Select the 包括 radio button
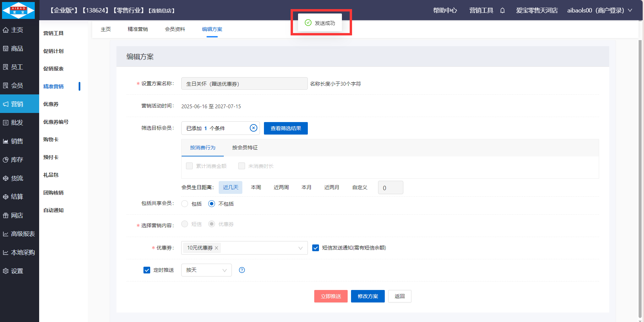Viewport: 644px width, 322px height. point(185,204)
